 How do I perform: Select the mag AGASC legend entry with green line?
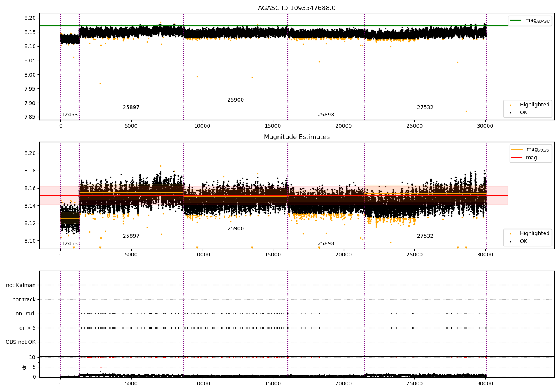coord(530,21)
